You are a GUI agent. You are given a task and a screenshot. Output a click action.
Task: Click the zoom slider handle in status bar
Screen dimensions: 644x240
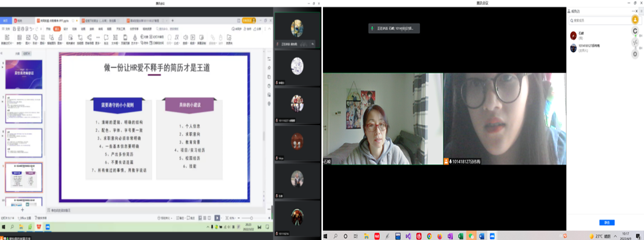click(x=251, y=218)
